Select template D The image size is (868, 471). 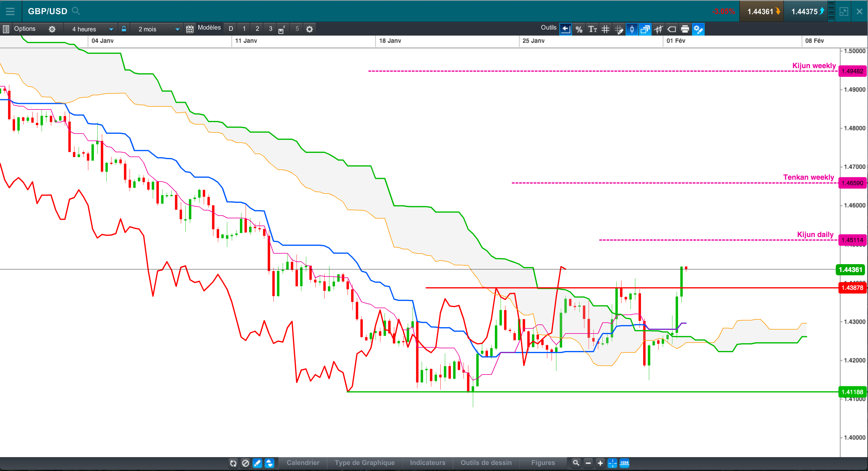(x=231, y=29)
